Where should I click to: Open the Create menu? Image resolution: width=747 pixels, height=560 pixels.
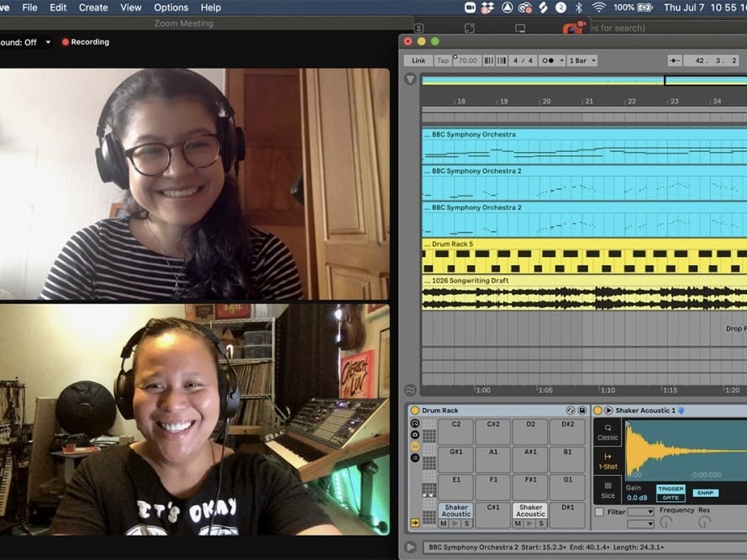click(x=93, y=8)
